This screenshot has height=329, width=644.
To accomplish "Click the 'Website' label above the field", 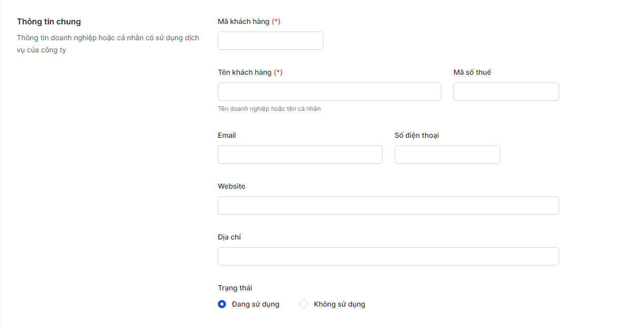I will coord(232,186).
